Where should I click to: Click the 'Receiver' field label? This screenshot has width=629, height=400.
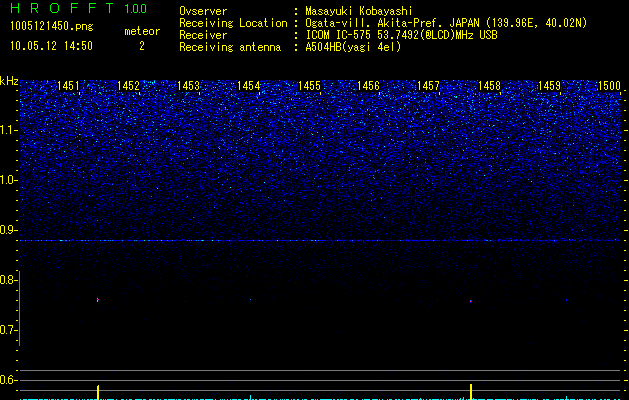click(x=203, y=35)
